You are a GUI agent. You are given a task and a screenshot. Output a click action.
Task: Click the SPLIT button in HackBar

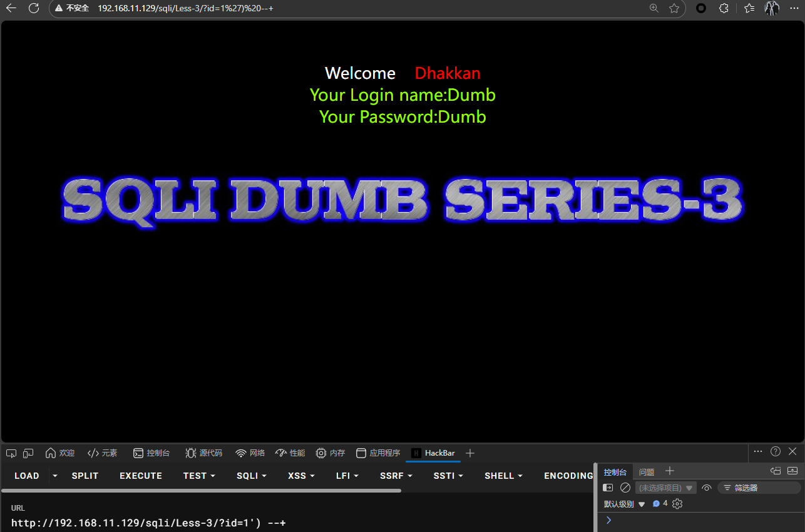tap(85, 476)
